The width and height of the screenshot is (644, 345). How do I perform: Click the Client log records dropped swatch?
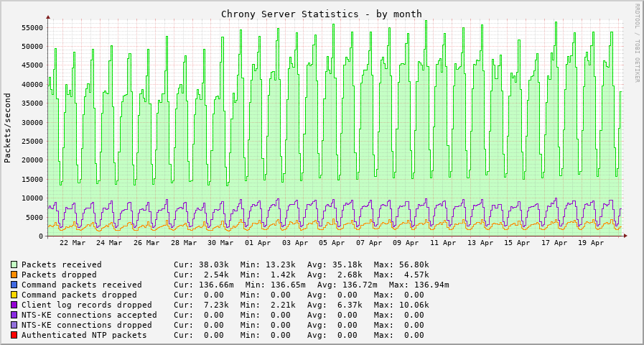point(14,305)
